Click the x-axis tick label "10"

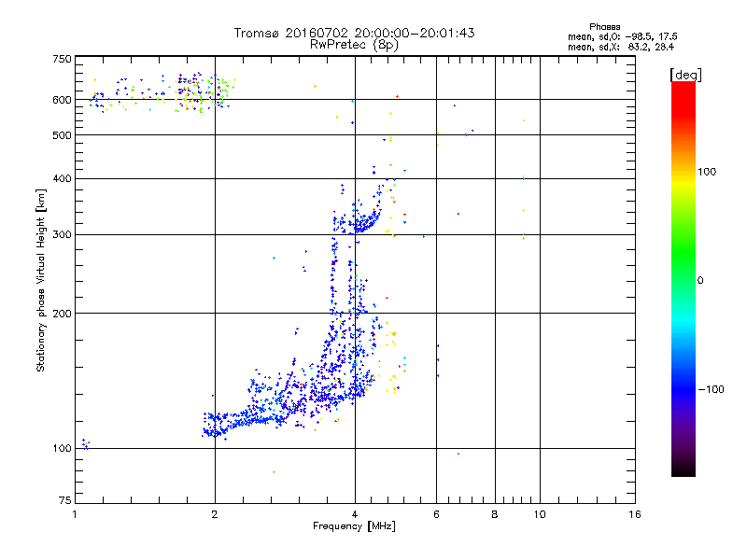[x=540, y=514]
